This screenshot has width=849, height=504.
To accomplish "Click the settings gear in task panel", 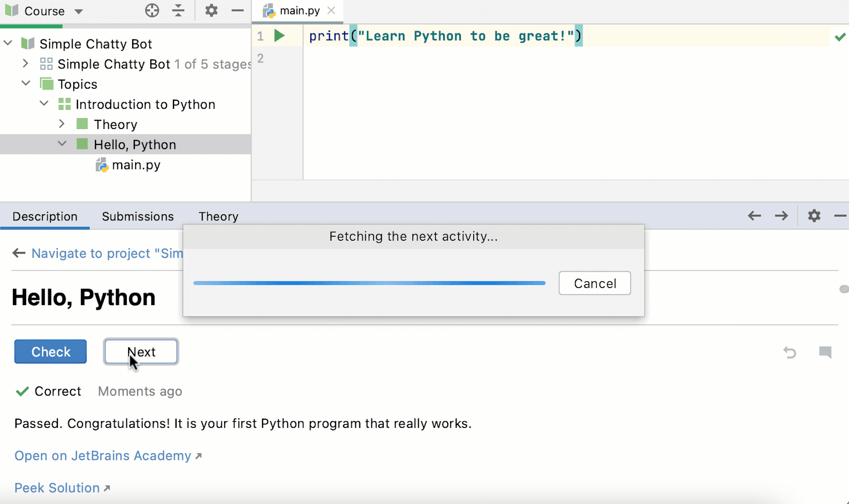I will (x=814, y=216).
